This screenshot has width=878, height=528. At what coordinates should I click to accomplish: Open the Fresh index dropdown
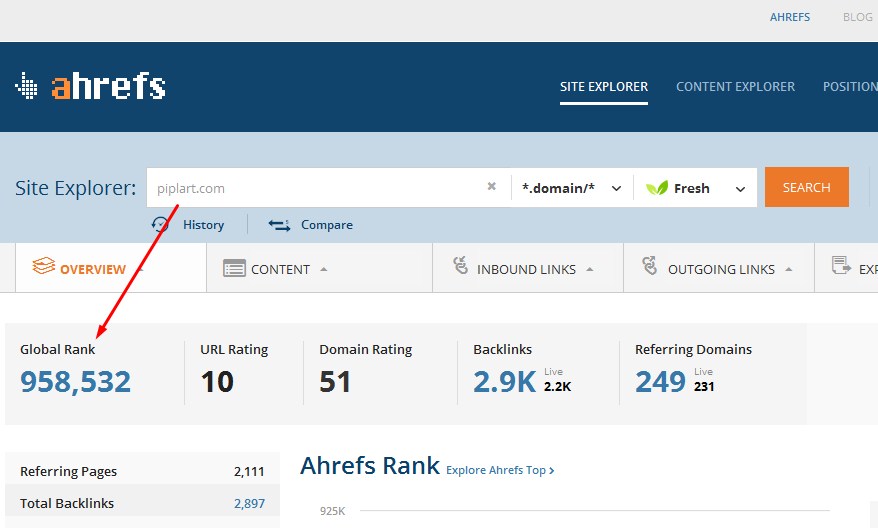click(695, 188)
